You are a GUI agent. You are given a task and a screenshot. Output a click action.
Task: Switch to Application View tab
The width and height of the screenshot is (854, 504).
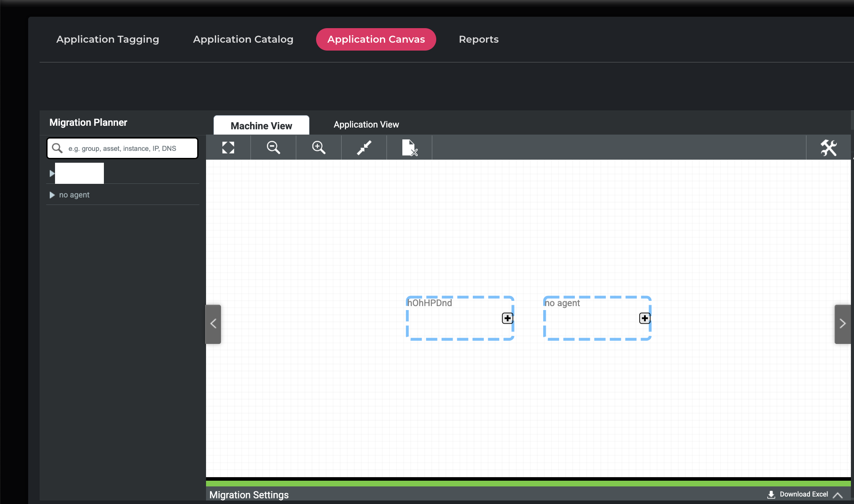[x=366, y=125]
